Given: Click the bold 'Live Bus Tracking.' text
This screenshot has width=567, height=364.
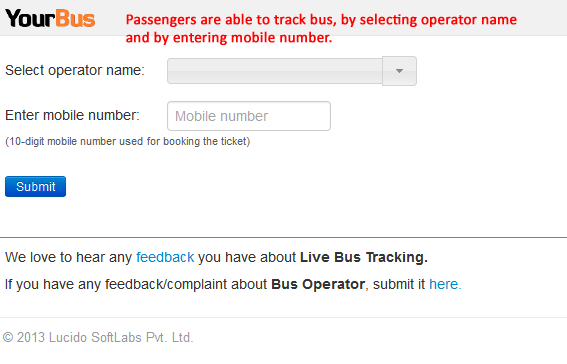Looking at the screenshot, I should tap(364, 257).
